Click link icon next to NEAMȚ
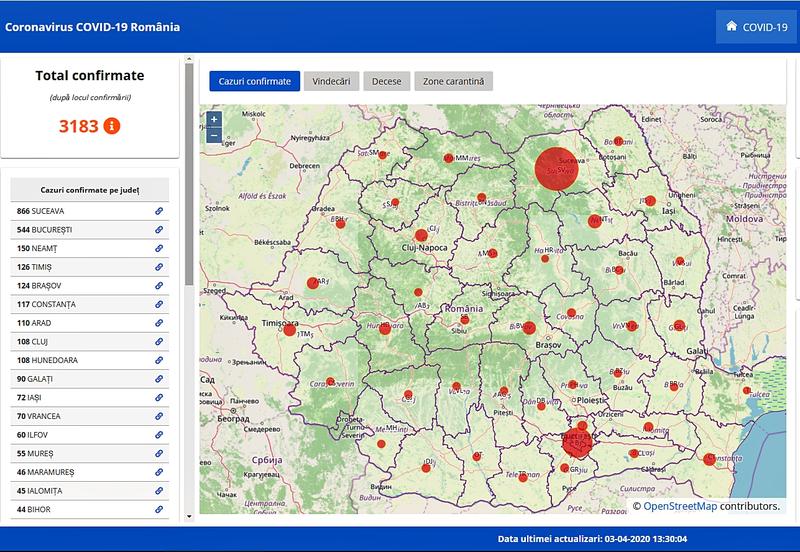Image resolution: width=800 pixels, height=552 pixels. click(x=159, y=248)
